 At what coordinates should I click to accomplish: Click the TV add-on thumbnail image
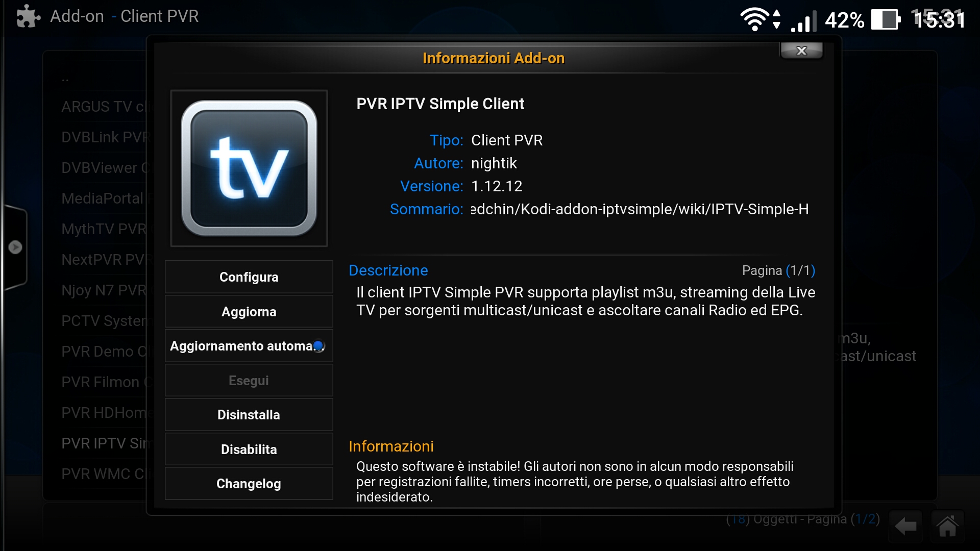[x=249, y=168]
